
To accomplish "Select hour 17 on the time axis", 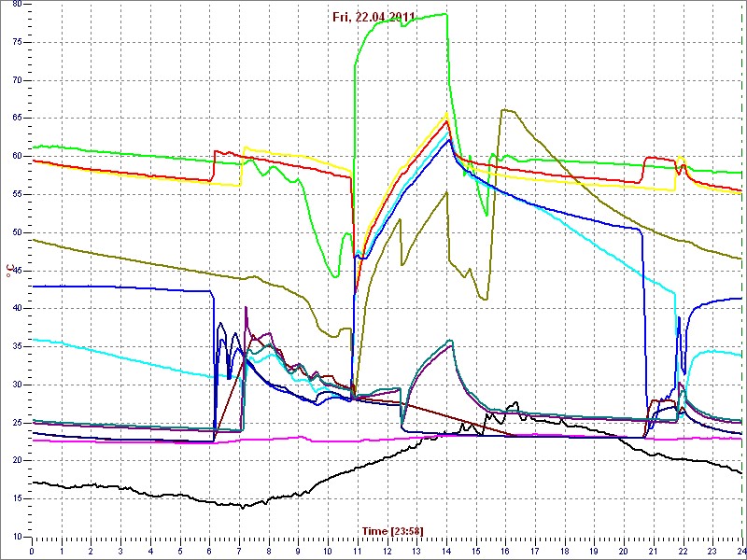I will coord(535,551).
